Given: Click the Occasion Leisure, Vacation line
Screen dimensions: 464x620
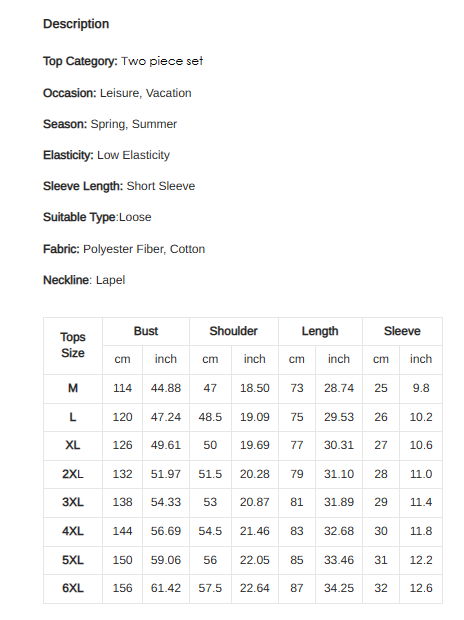Looking at the screenshot, I should [x=117, y=93].
